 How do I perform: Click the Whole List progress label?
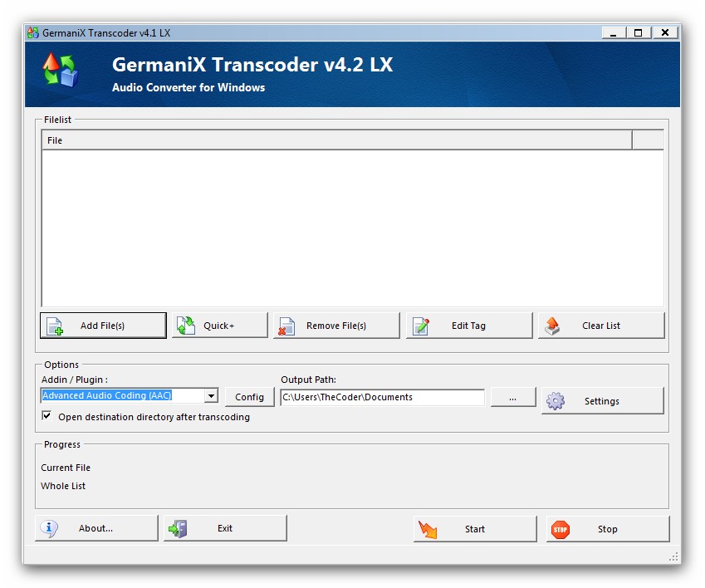63,487
